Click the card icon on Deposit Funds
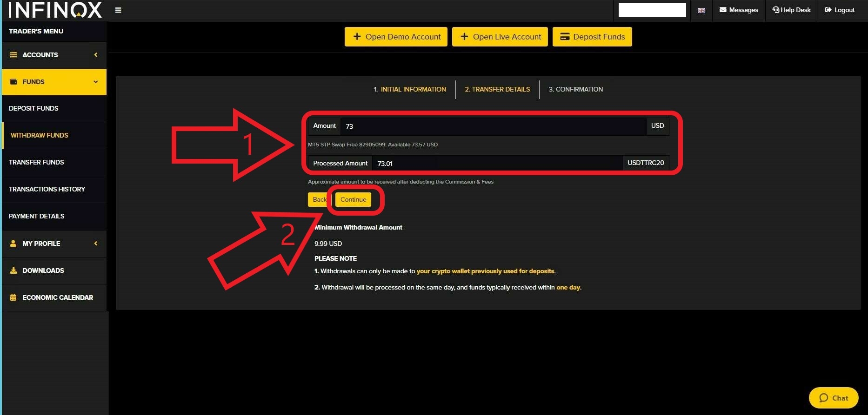Image resolution: width=868 pixels, height=415 pixels. pos(565,37)
